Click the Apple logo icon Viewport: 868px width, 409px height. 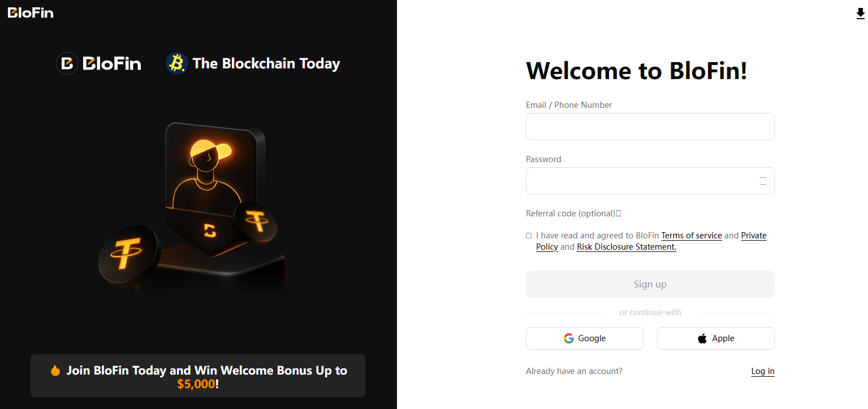pyautogui.click(x=702, y=338)
